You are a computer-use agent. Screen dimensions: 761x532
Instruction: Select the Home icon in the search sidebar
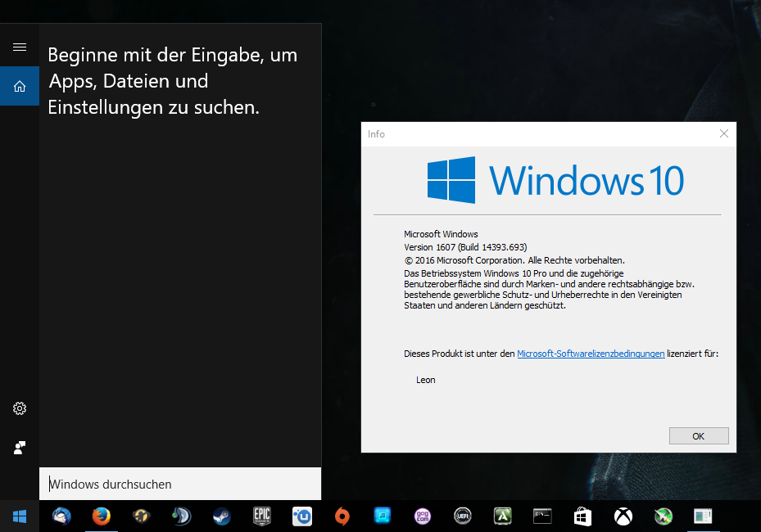[20, 86]
